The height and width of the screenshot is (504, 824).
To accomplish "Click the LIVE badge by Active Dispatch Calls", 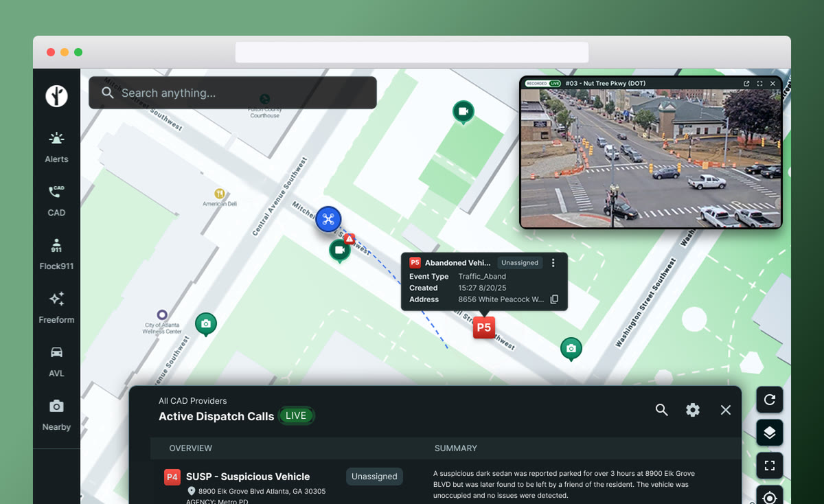I will 296,415.
